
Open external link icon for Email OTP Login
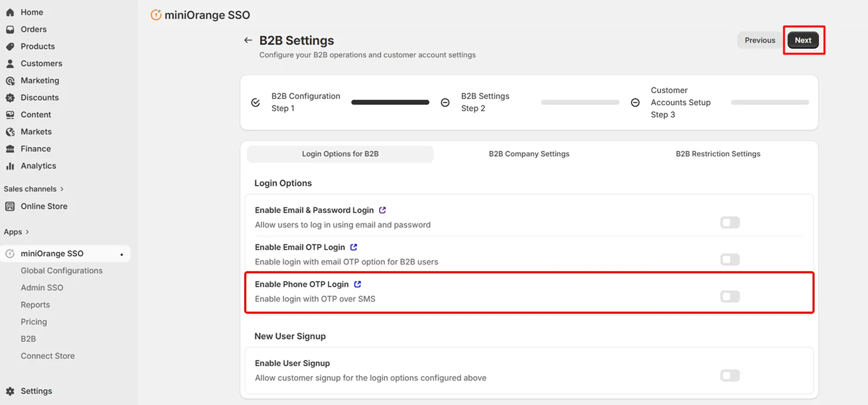354,247
